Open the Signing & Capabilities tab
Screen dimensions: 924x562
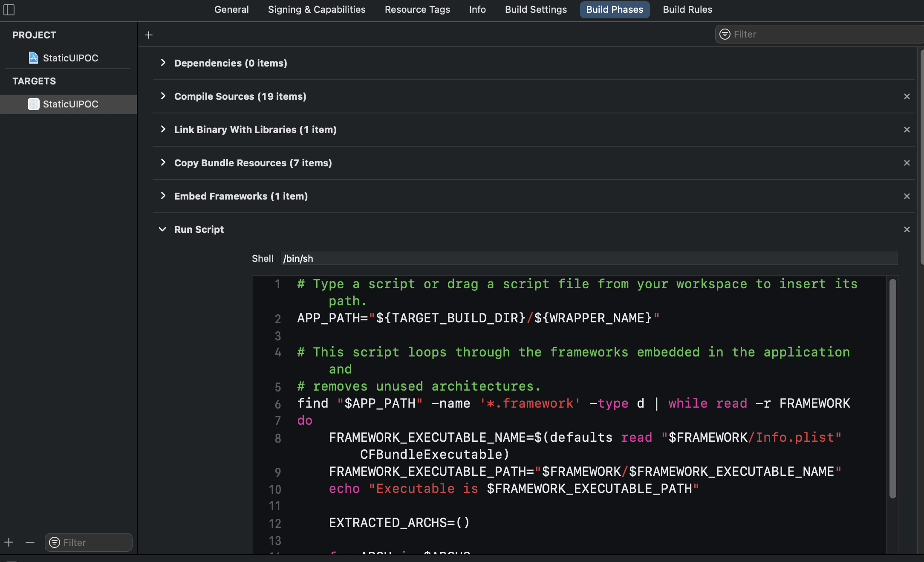click(317, 9)
